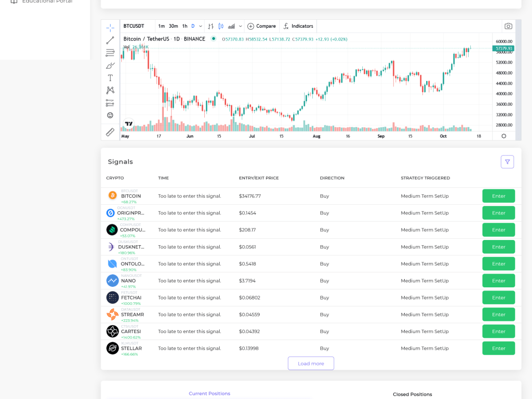Image resolution: width=532 pixels, height=399 pixels.
Task: Select the Text annotation tool
Action: coord(110,78)
